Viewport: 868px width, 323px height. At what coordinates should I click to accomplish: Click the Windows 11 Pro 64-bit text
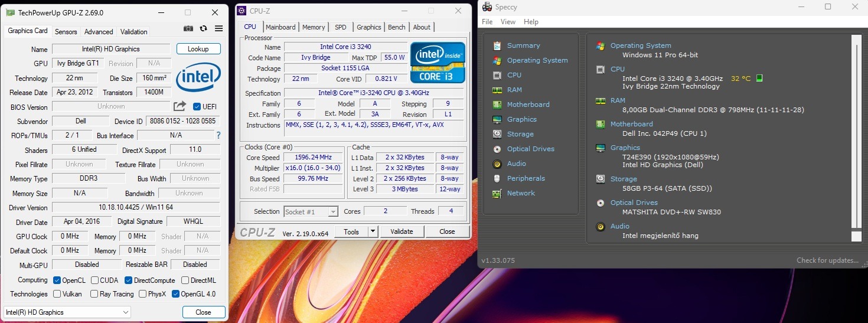point(660,55)
